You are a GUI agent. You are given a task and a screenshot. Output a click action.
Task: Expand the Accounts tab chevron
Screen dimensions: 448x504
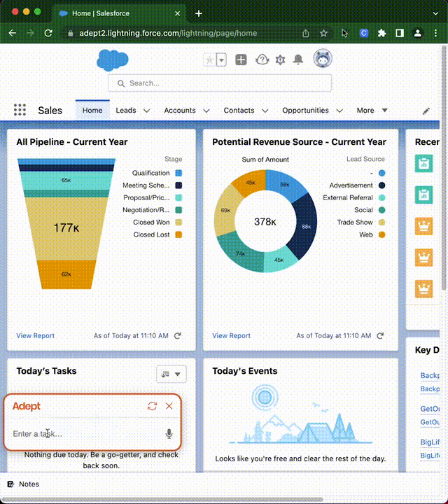click(x=206, y=111)
